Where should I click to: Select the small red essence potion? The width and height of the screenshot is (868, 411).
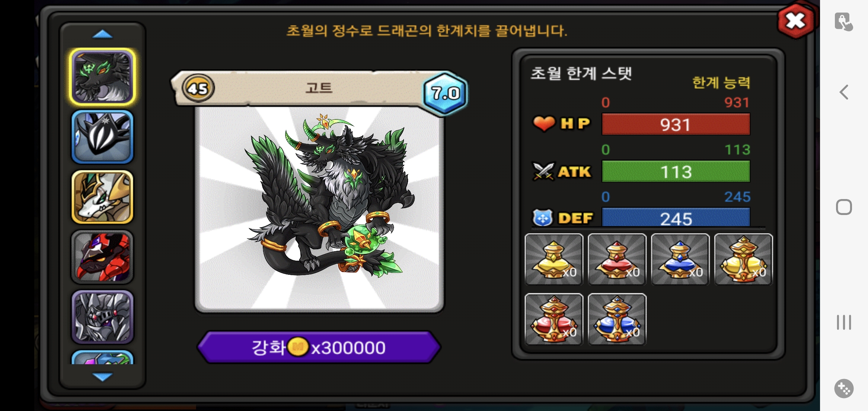point(617,259)
